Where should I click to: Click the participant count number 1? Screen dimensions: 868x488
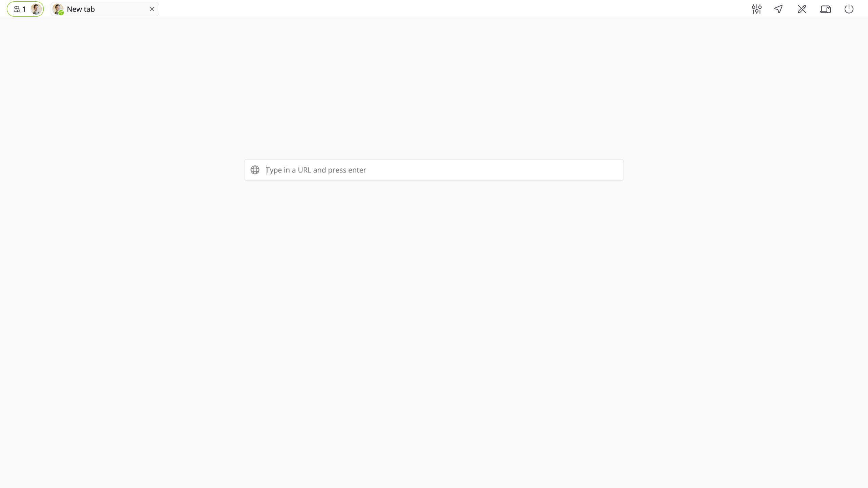coord(24,9)
